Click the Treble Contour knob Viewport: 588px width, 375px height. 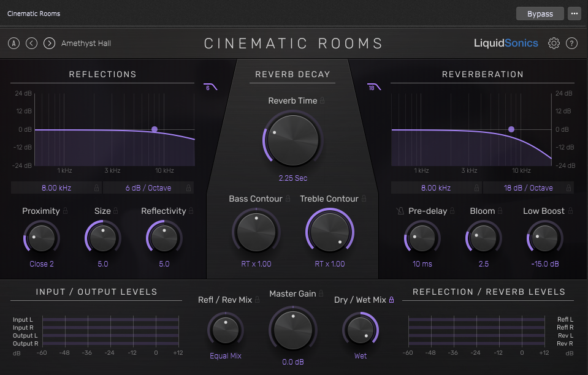pyautogui.click(x=330, y=232)
